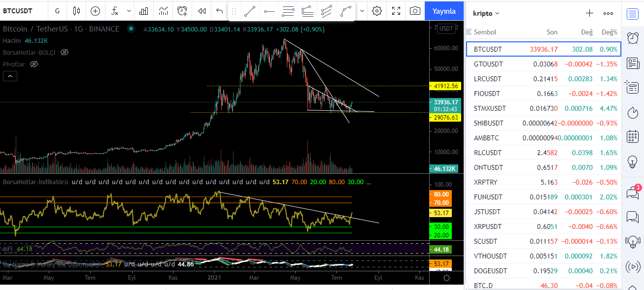Toggle the watchlist panel sidebar icon
This screenshot has height=290, width=644.
632,13
